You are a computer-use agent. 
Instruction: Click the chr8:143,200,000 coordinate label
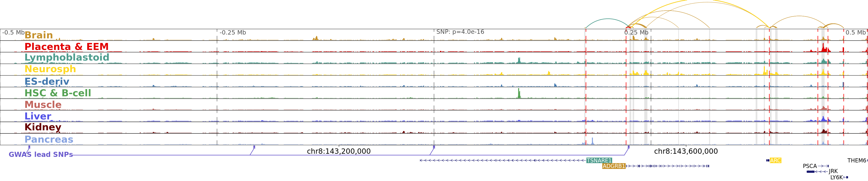point(339,151)
